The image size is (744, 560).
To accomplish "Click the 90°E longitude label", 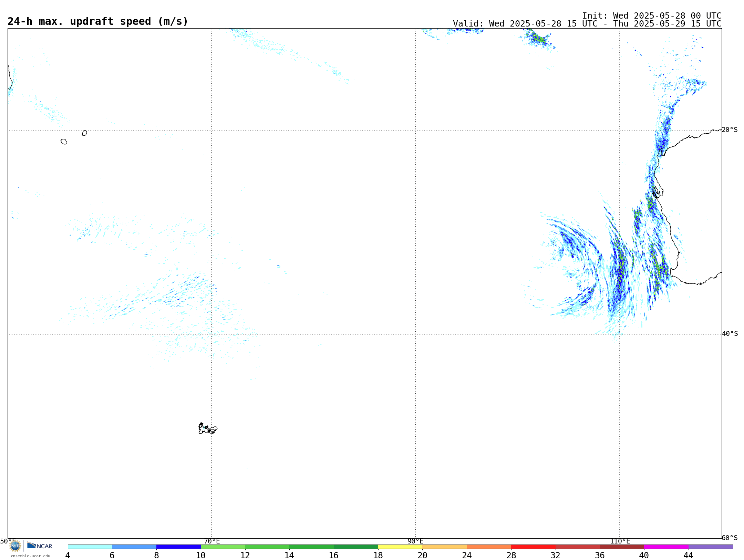I will click(415, 541).
